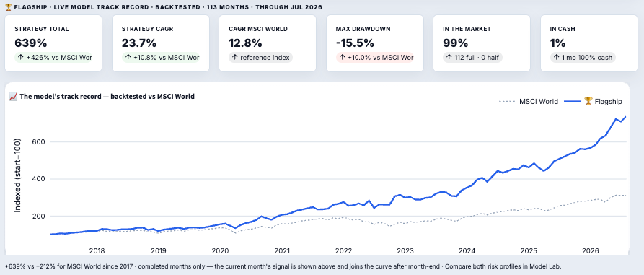This screenshot has height=275, width=644.
Task: Click the STRATEGY CAGR card label
Action: (147, 29)
